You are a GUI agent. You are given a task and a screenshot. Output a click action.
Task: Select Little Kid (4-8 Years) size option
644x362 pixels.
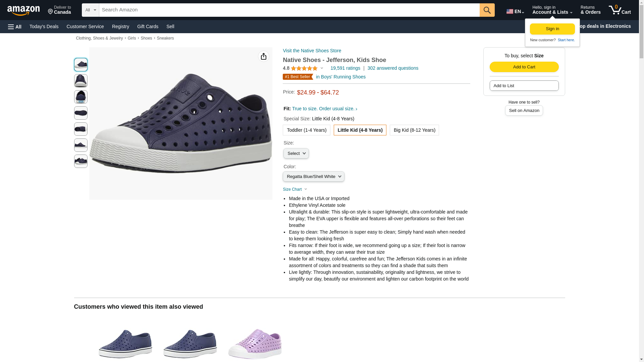(x=360, y=130)
